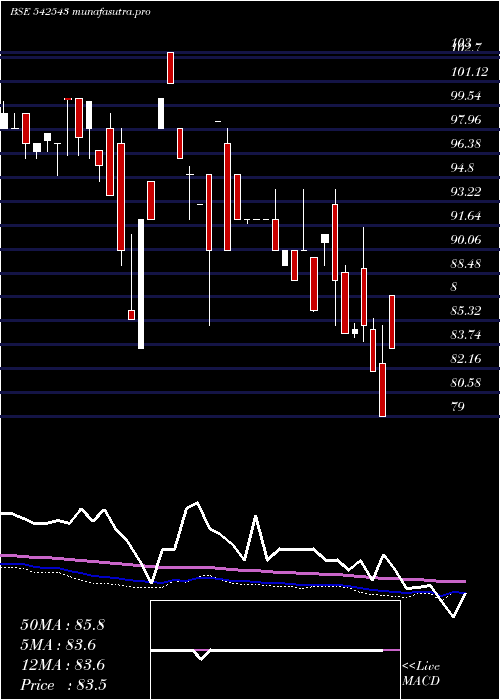Click the 79 price axis label
Screen dimensions: 500x700
click(458, 407)
